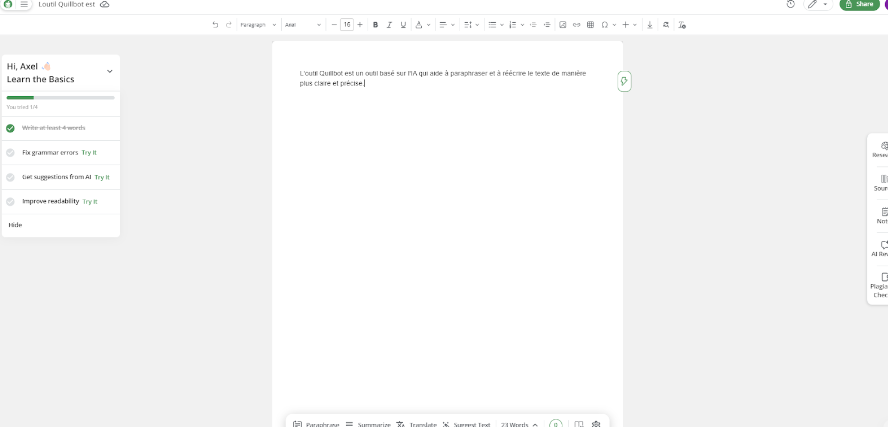
Task: Click the Suggest Text button
Action: pos(466,424)
